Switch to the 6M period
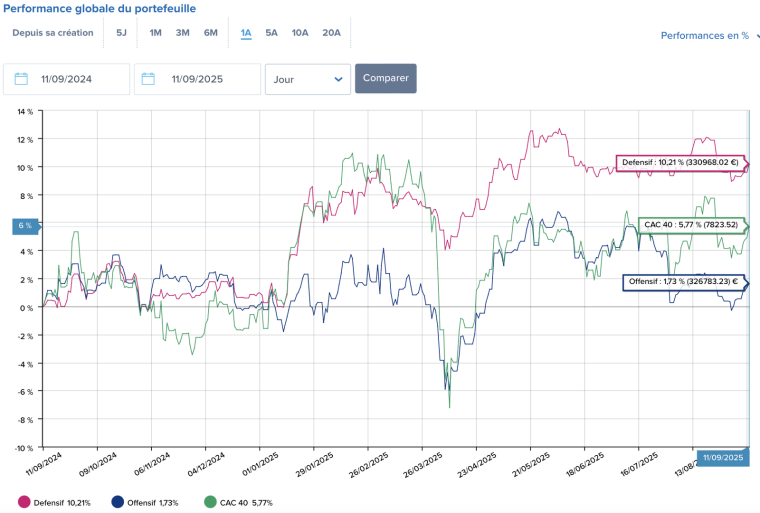760x513 pixels. coord(210,33)
